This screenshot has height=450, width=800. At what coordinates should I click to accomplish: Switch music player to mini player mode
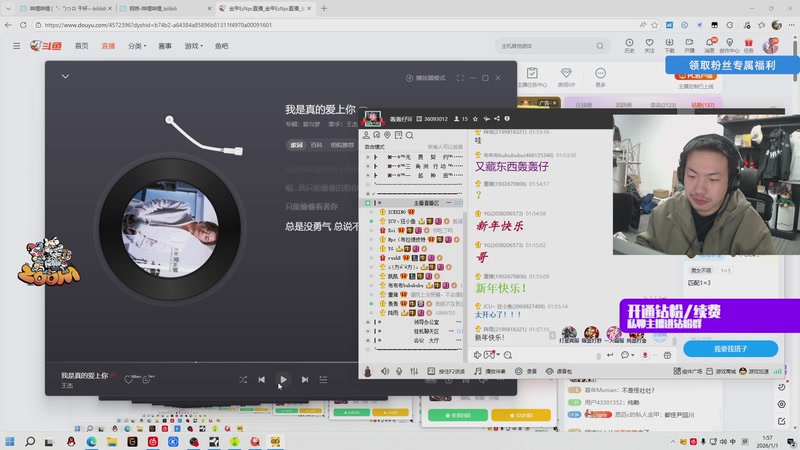tap(426, 78)
